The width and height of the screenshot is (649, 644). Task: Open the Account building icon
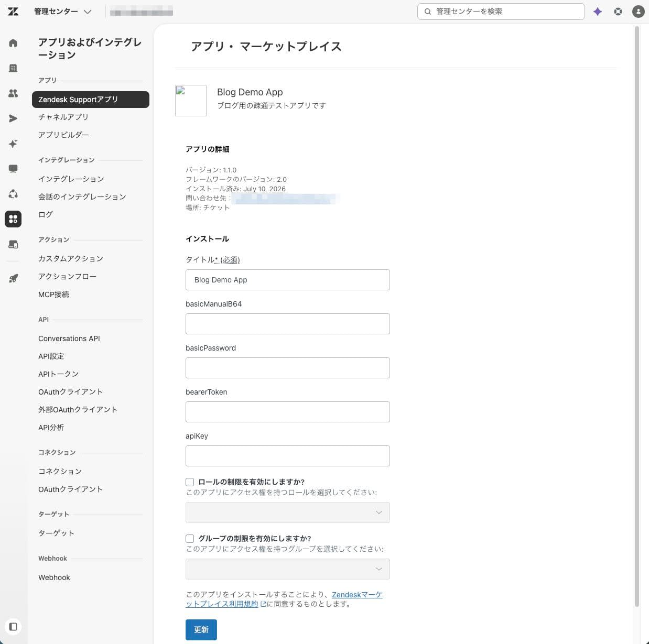click(13, 68)
